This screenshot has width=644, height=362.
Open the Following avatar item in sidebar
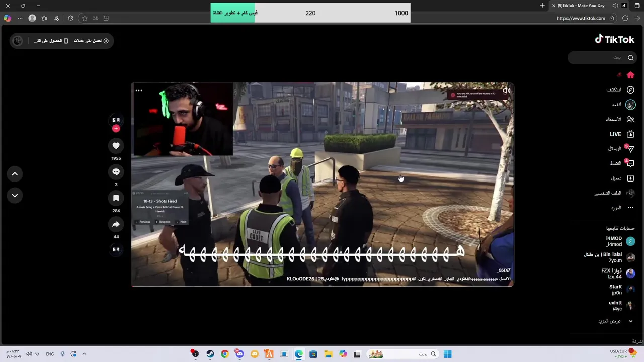click(630, 105)
